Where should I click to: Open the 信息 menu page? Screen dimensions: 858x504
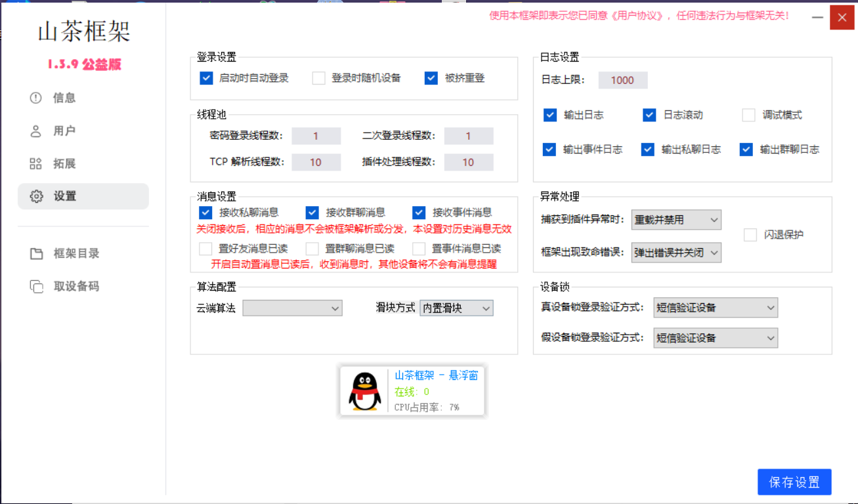point(83,98)
